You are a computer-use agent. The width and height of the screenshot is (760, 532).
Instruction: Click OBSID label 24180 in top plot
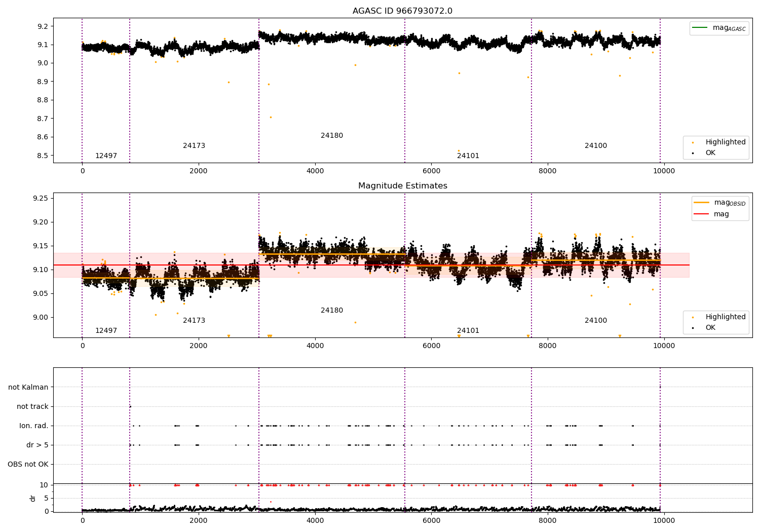(x=332, y=135)
